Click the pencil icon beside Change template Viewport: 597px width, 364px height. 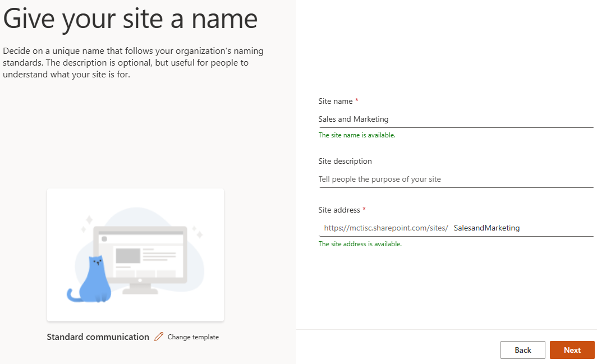point(159,337)
